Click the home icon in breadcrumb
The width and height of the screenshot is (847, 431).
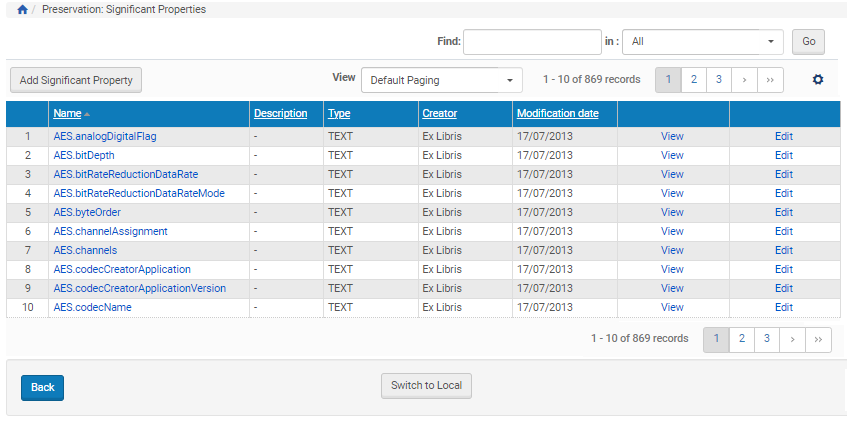(23, 9)
